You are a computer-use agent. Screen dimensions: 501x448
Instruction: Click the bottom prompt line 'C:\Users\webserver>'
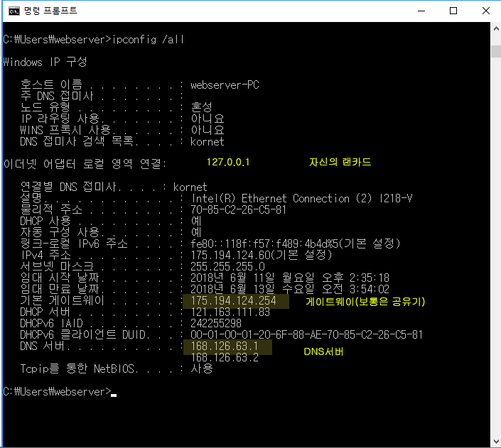57,392
